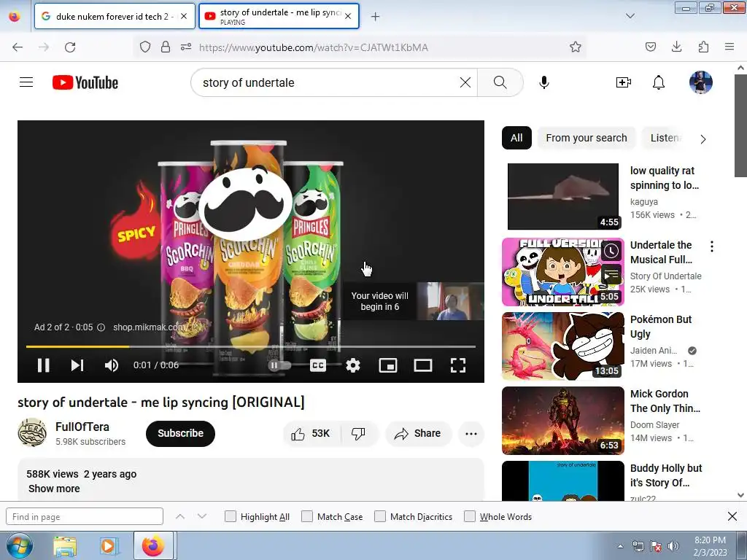Open the FullOfTera channel avatar
747x560 pixels.
tap(32, 433)
